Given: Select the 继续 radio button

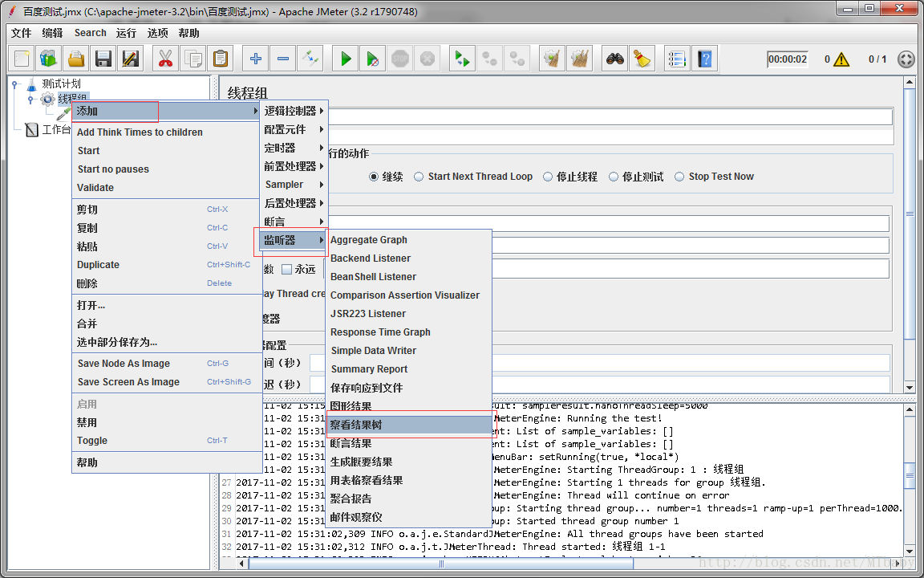Looking at the screenshot, I should (374, 177).
